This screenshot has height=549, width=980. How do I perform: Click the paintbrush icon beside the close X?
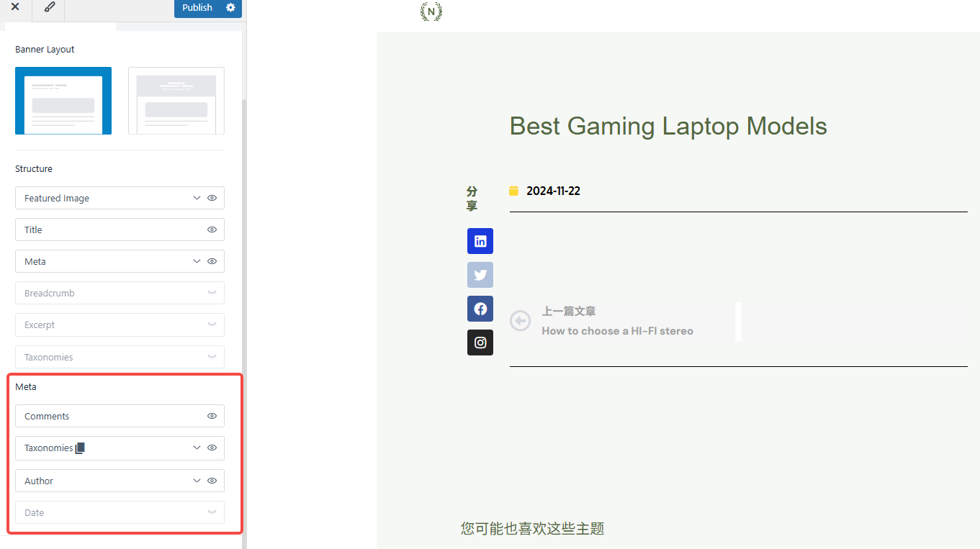pos(49,7)
